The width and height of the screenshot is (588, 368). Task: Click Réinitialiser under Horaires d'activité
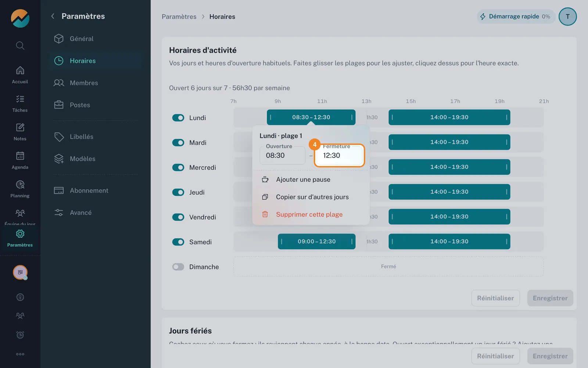pos(495,298)
